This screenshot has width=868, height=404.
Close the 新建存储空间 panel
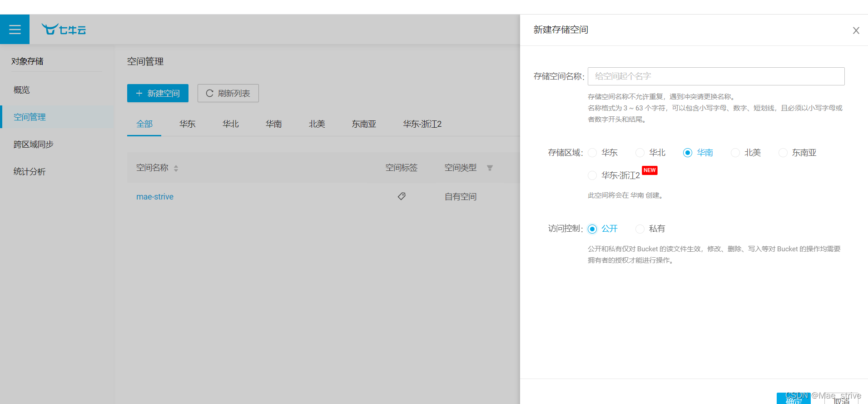tap(856, 30)
